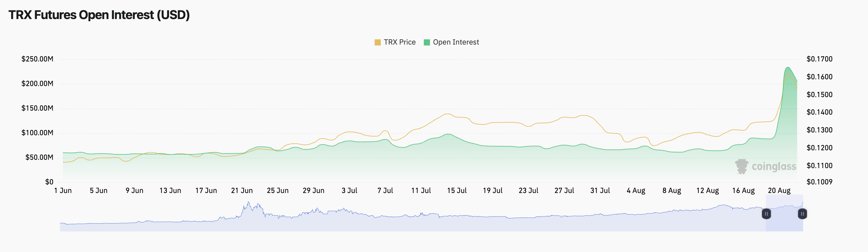Toggle the TRX Price legend series
Screen dimensions: 868x252
(395, 42)
